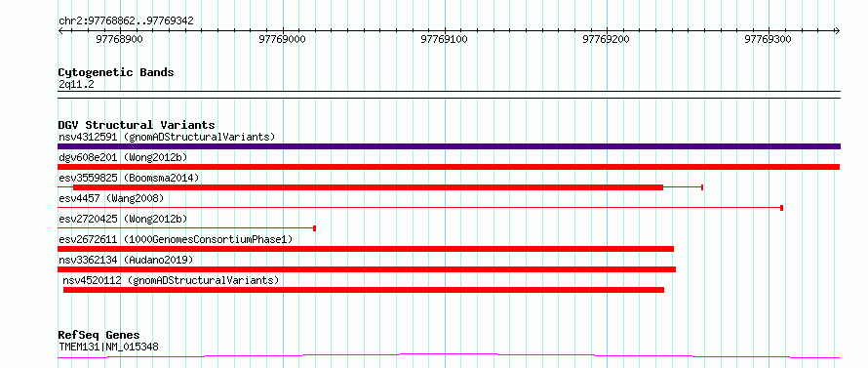
Task: Click the Cytogenetic Bands track heading
Action: point(116,72)
